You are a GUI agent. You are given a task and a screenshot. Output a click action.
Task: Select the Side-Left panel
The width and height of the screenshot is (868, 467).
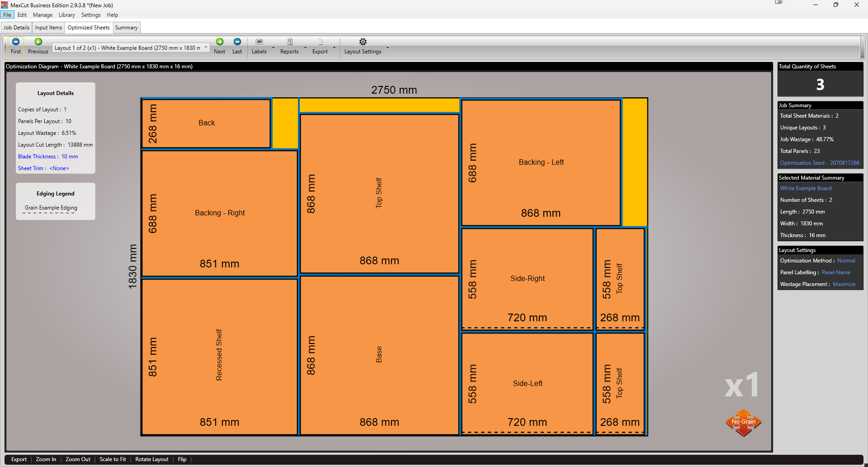pos(527,383)
